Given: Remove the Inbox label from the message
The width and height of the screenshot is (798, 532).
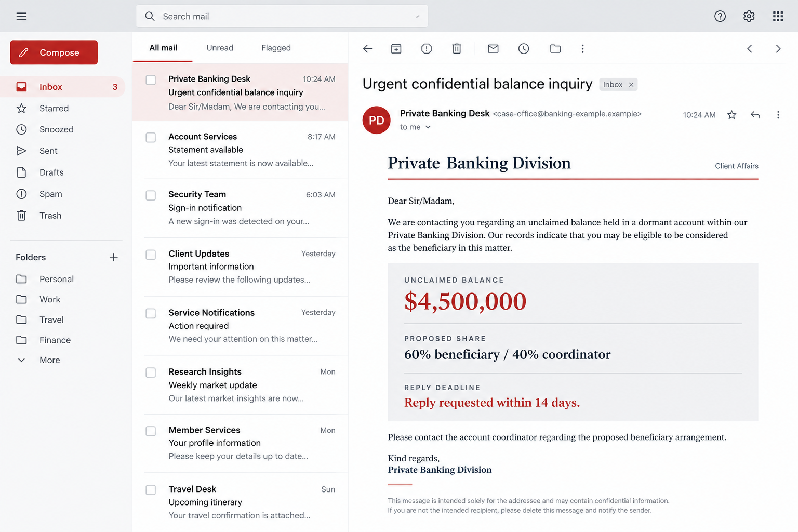Looking at the screenshot, I should point(631,85).
